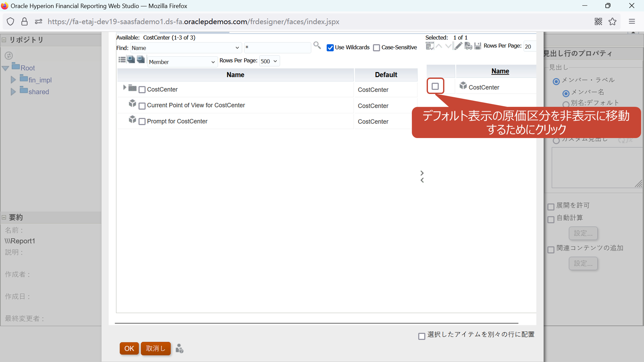This screenshot has height=362, width=644.
Task: Expand the CostCenter tree node
Action: tap(125, 88)
